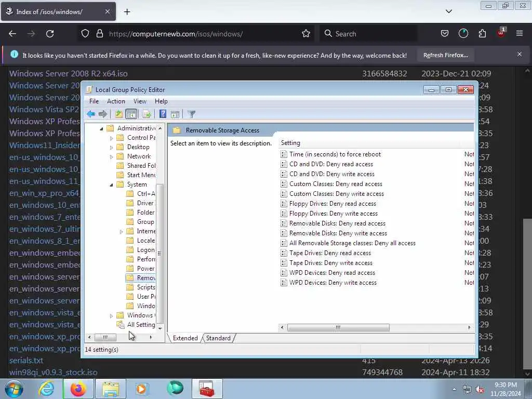Click the forward arrow in Group Policy toolbar

click(103, 114)
